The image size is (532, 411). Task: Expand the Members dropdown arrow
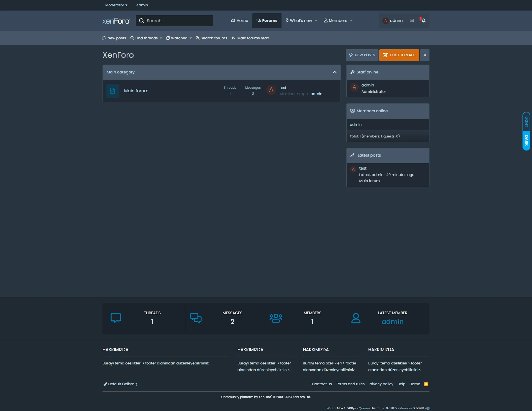click(x=351, y=21)
